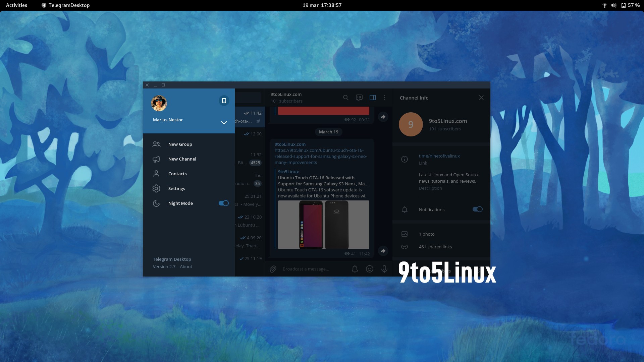Open channel options via three-dots menu

[384, 98]
